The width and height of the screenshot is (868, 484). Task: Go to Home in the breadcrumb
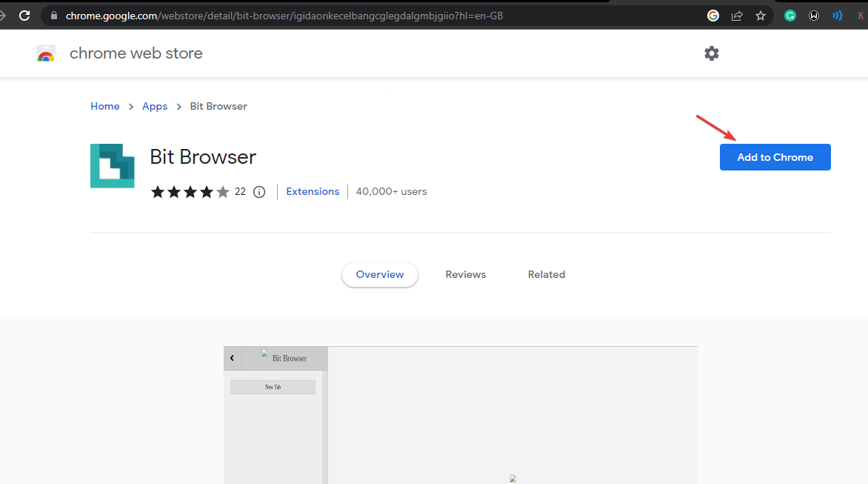(105, 106)
